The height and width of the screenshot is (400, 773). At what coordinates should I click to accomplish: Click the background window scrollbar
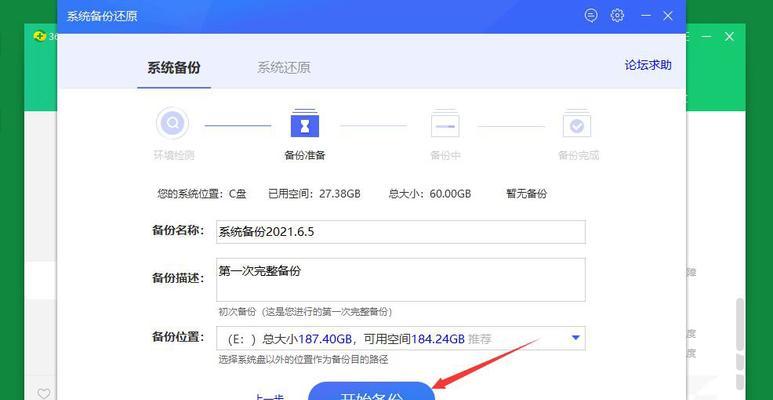(x=739, y=323)
